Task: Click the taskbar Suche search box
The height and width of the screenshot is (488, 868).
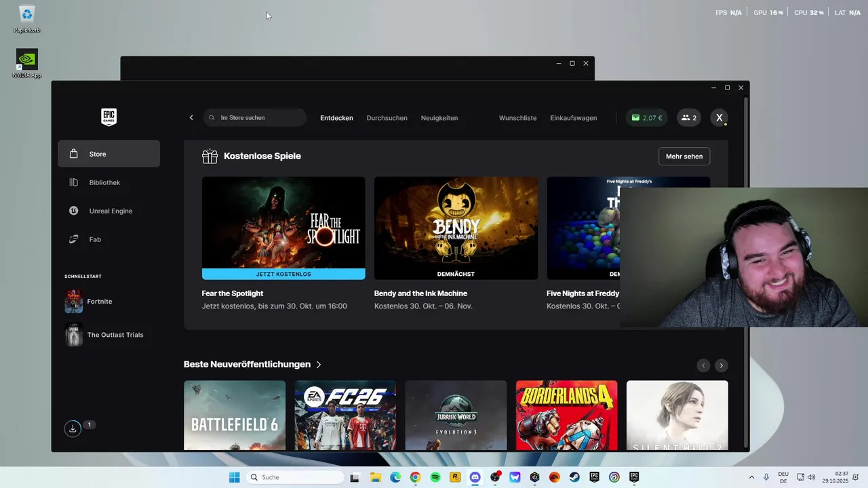Action: (x=294, y=477)
